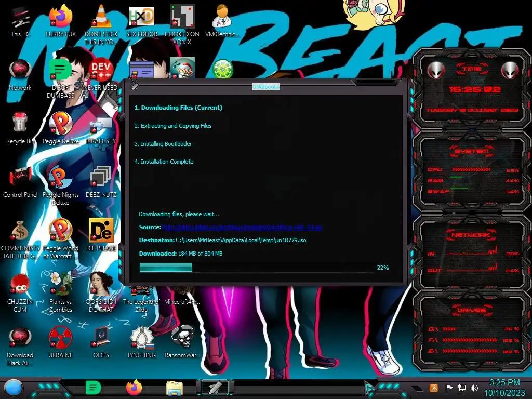Click the UNetbootin source download URL link
532x399 pixels.
242,227
